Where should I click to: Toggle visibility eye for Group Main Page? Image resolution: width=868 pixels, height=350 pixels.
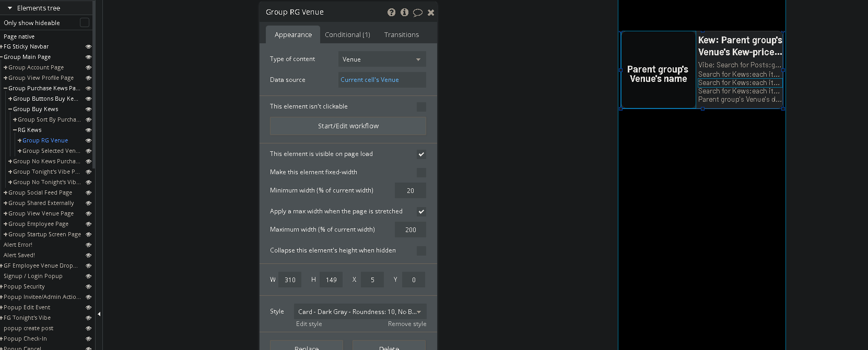click(88, 57)
